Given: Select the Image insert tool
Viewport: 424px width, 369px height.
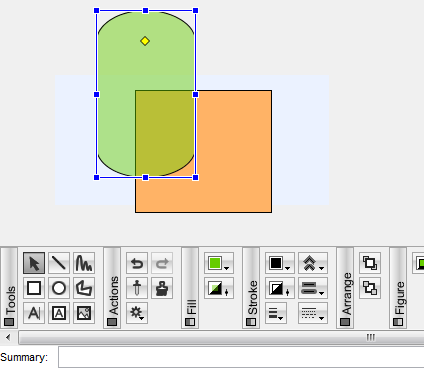Looking at the screenshot, I should point(84,313).
